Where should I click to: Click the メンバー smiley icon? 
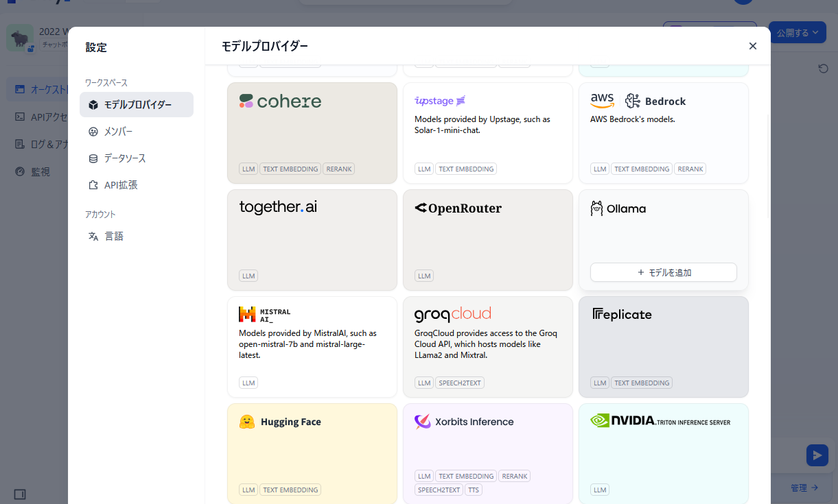click(x=93, y=132)
